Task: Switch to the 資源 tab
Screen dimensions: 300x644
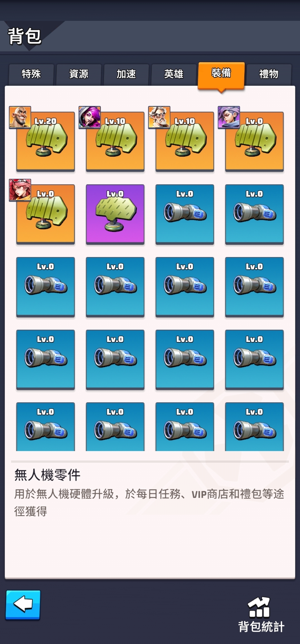Action: 79,75
